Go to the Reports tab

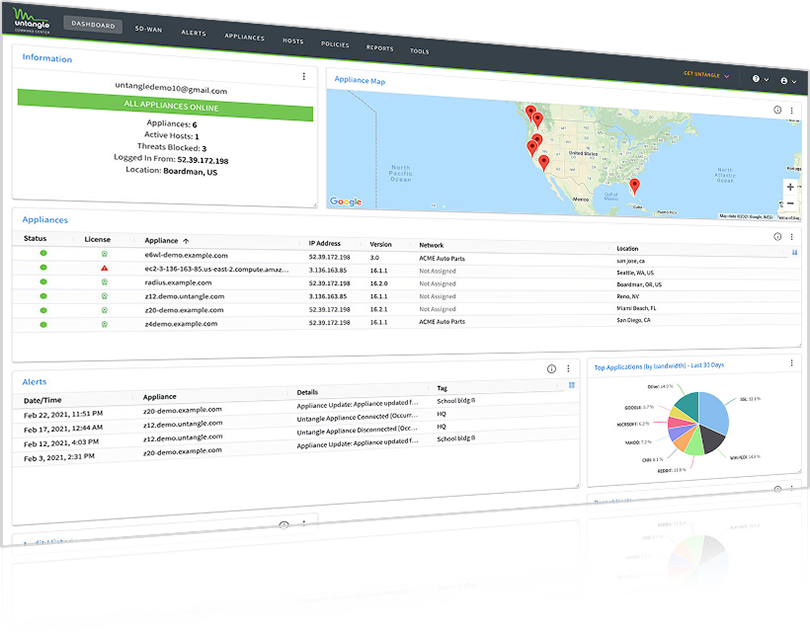[380, 48]
